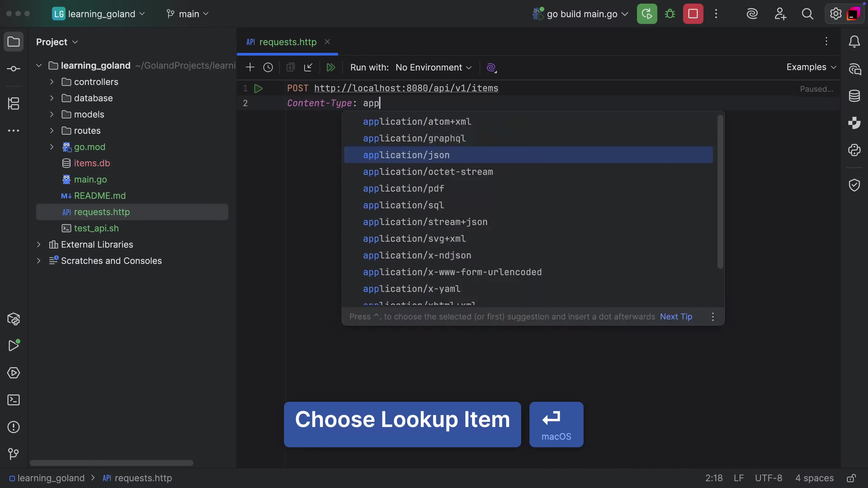The image size is (868, 488).
Task: Select items.db in the project tree
Action: pos(92,163)
